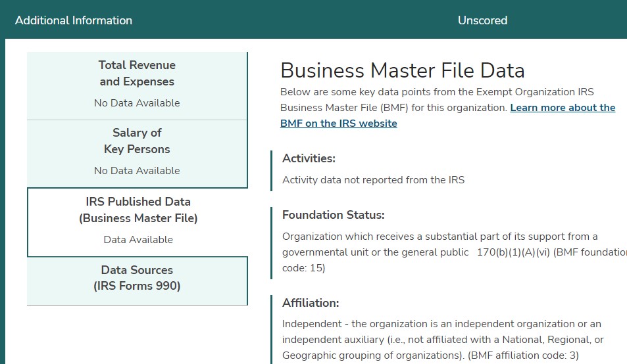Viewport: 627px width, 364px height.
Task: Click the Additional Information header title
Action: tap(74, 20)
